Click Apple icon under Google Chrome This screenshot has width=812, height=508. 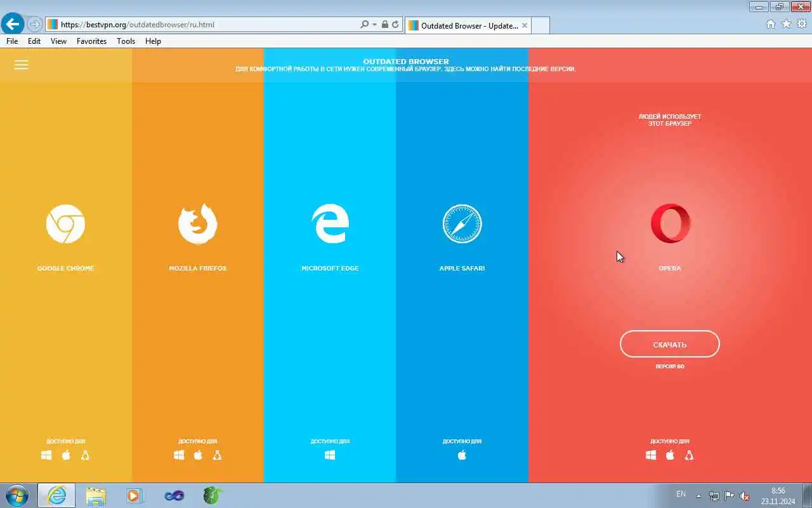(x=65, y=455)
